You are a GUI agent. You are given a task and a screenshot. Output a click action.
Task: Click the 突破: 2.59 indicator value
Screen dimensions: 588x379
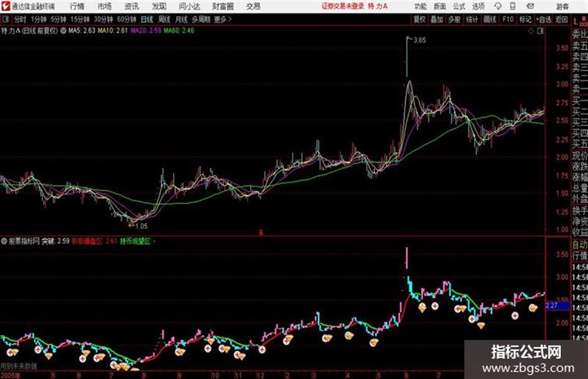click(x=55, y=241)
